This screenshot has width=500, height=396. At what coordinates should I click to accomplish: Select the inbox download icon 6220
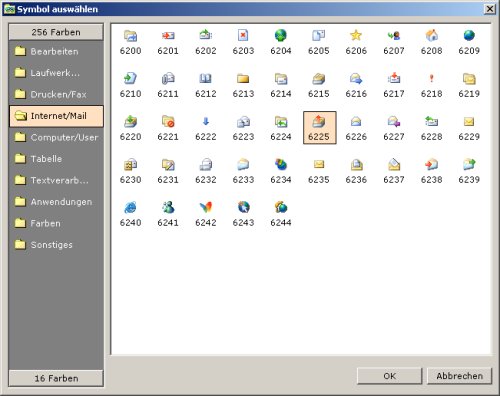pyautogui.click(x=130, y=121)
